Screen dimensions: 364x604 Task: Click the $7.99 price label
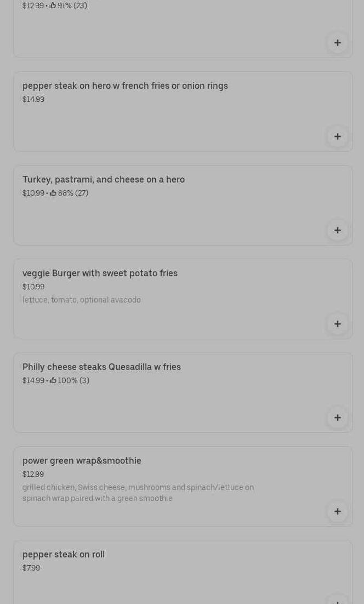coord(31,568)
